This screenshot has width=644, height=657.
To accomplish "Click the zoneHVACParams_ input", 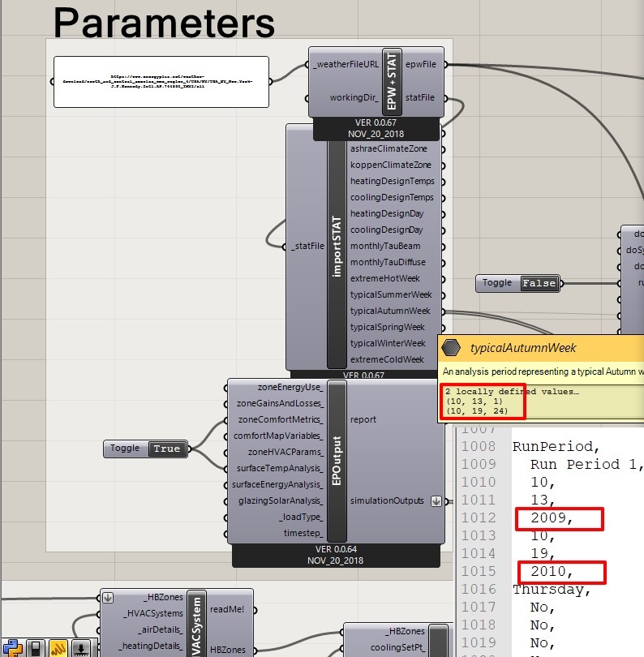I will click(286, 452).
